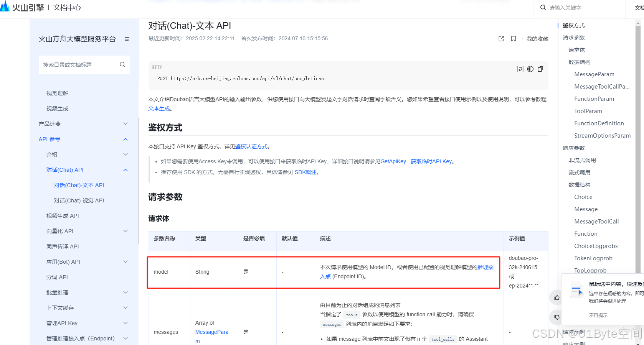
Task: Jump to 请求体 in outline
Action: point(576,50)
